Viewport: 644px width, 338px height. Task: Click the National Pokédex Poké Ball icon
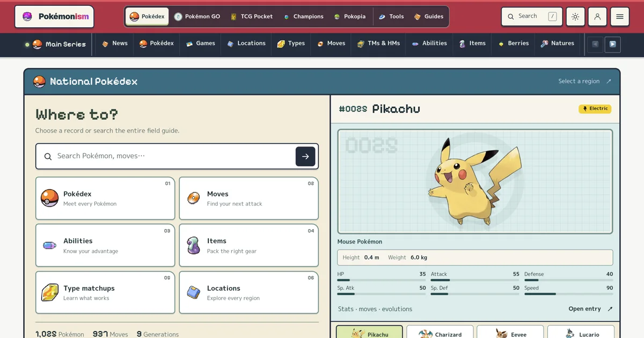coord(39,82)
